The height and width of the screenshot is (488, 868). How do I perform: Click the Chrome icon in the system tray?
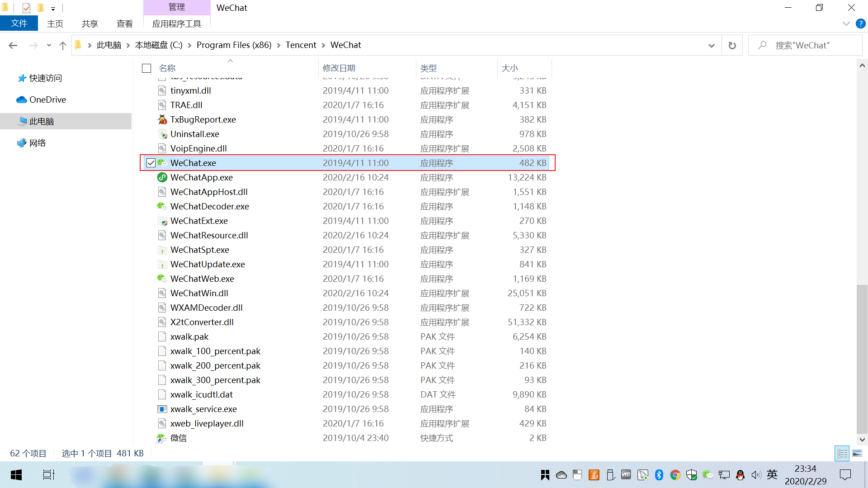pyautogui.click(x=675, y=475)
